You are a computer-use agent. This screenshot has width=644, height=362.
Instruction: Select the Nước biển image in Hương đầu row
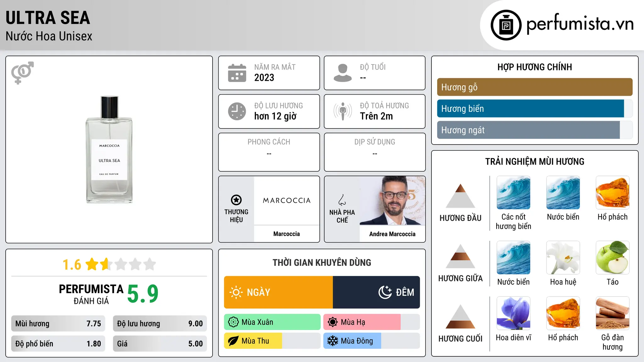(563, 193)
